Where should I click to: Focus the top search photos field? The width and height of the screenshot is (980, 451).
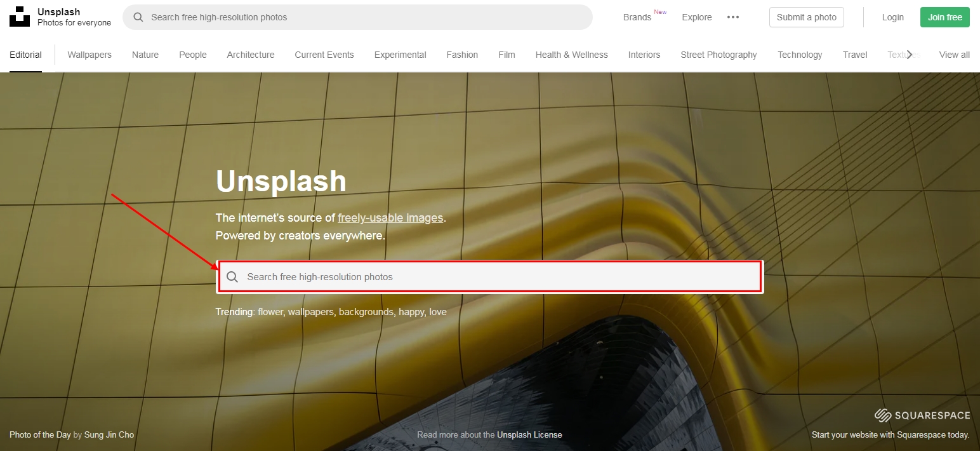click(x=357, y=17)
